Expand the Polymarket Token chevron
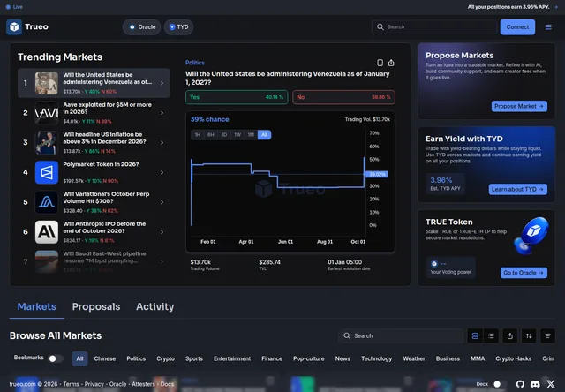Viewport: 565px width, 392px height. pyautogui.click(x=162, y=172)
